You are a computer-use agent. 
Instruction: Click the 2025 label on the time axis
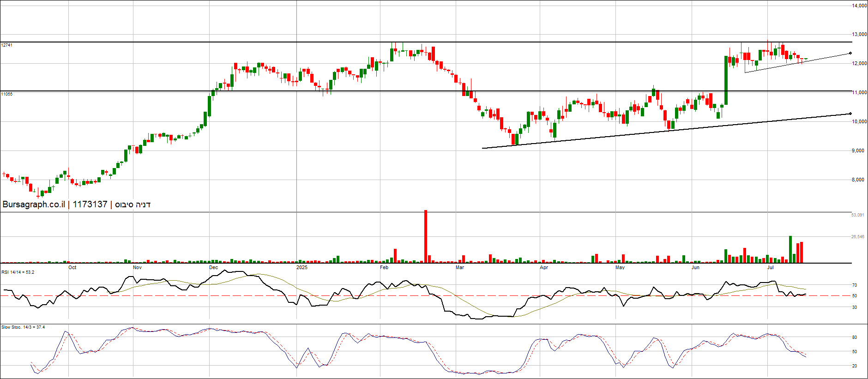301,267
